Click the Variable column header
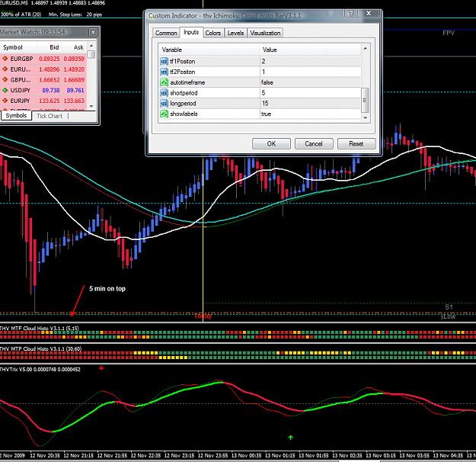The image size is (476, 462). [x=209, y=50]
